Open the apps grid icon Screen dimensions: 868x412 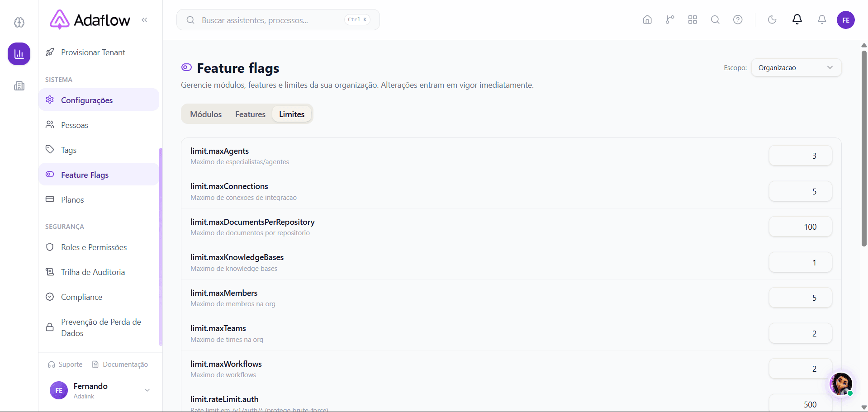pos(693,19)
